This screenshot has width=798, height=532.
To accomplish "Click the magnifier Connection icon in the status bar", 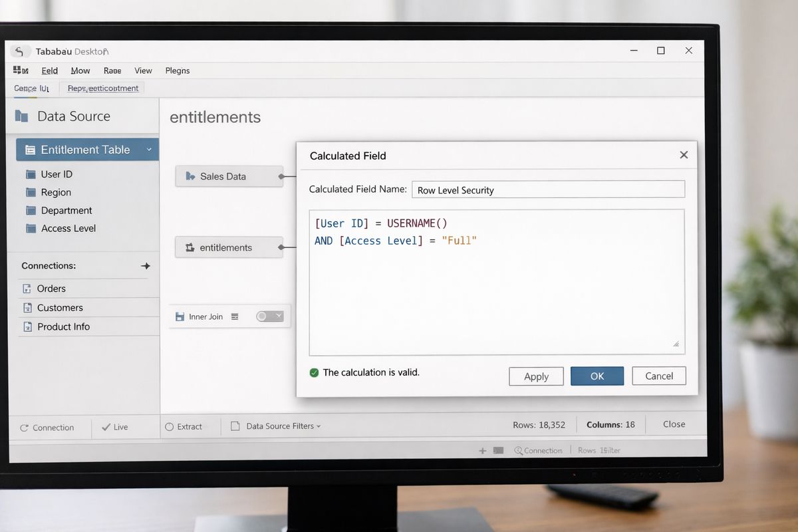I will (x=519, y=451).
